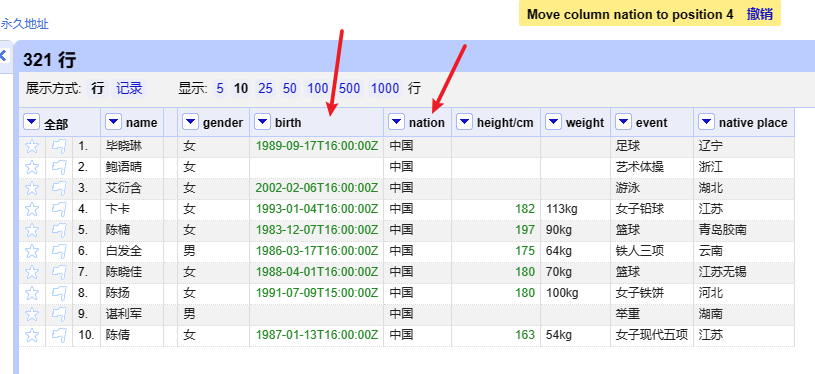
Task: Select 行 (rows) display mode
Action: [98, 88]
